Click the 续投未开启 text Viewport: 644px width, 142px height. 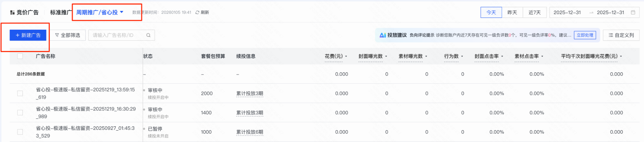(x=158, y=136)
